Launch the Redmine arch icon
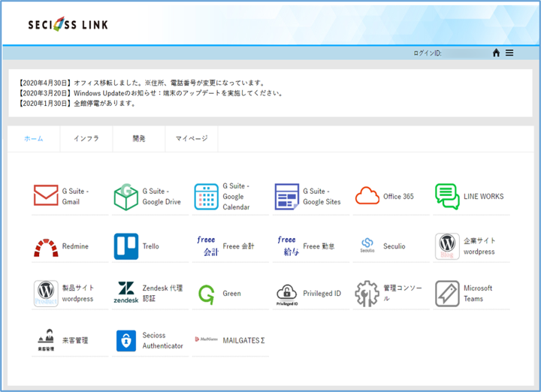541x392 pixels. (x=46, y=247)
